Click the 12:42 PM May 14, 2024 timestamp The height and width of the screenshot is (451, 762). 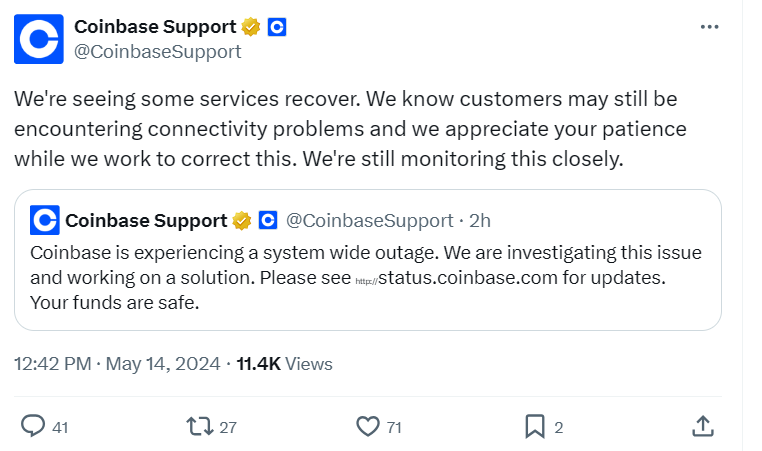(x=115, y=364)
